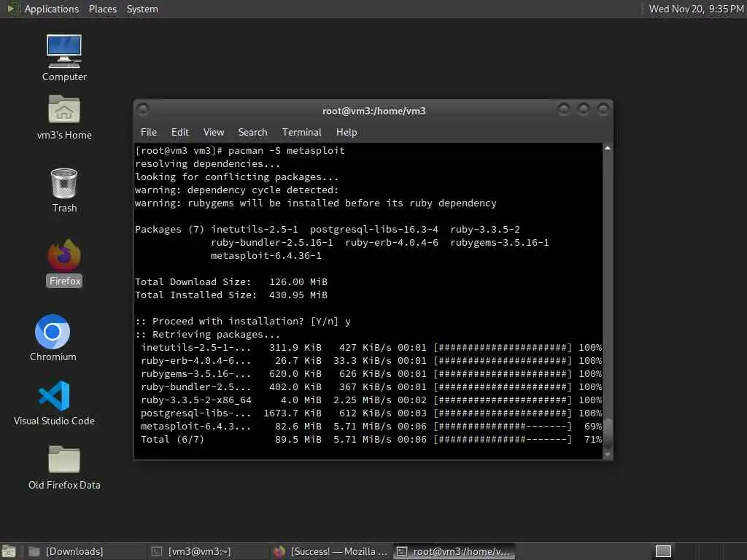The width and height of the screenshot is (747, 560).
Task: Click the Applications menu logo icon
Action: pos(12,9)
